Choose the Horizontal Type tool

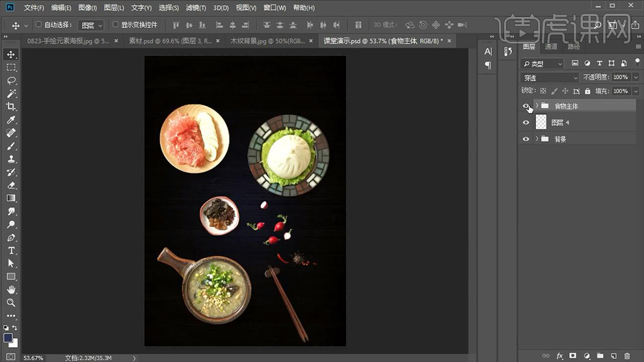(x=11, y=251)
